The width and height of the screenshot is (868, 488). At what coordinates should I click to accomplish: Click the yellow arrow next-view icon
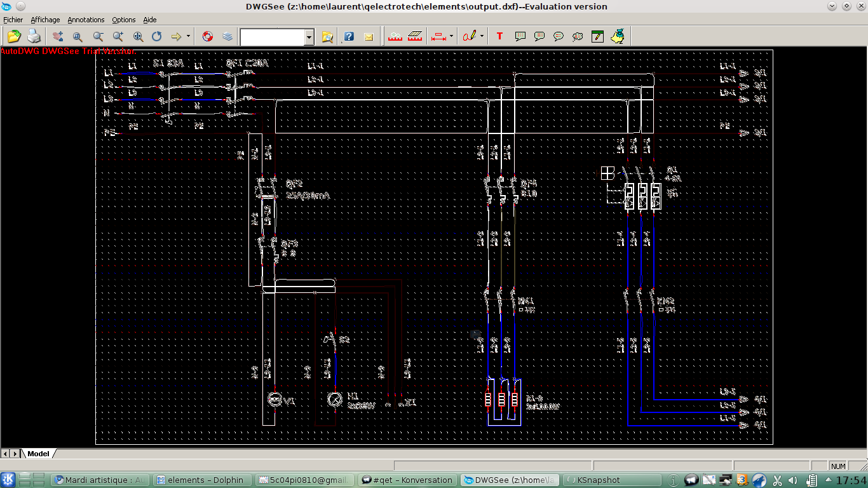[x=176, y=36]
